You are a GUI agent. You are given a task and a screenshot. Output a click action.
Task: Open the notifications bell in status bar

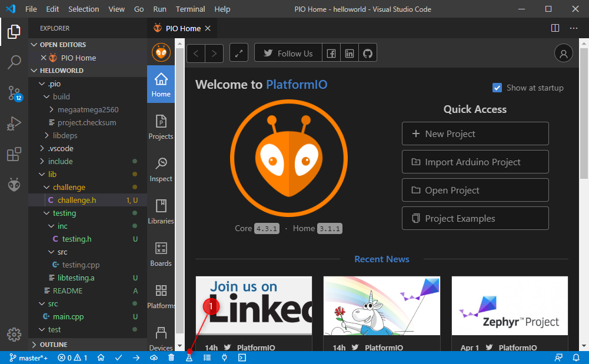point(576,358)
